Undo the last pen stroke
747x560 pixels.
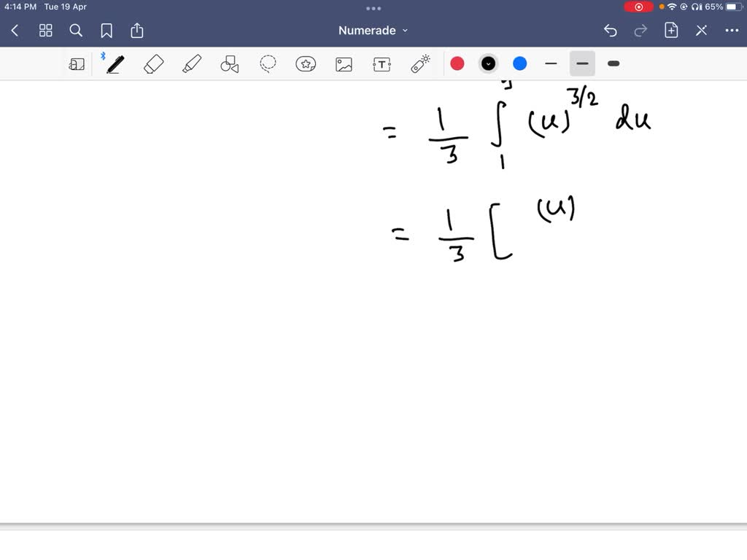pyautogui.click(x=611, y=31)
